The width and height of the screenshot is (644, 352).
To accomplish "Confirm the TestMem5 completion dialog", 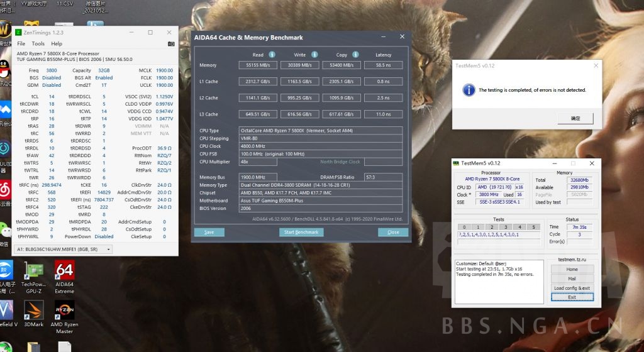I will point(575,118).
